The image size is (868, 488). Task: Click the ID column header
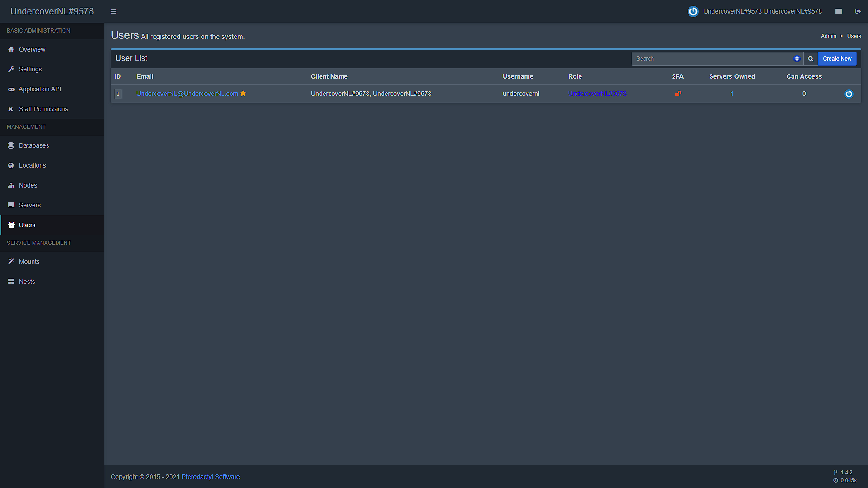pyautogui.click(x=118, y=76)
